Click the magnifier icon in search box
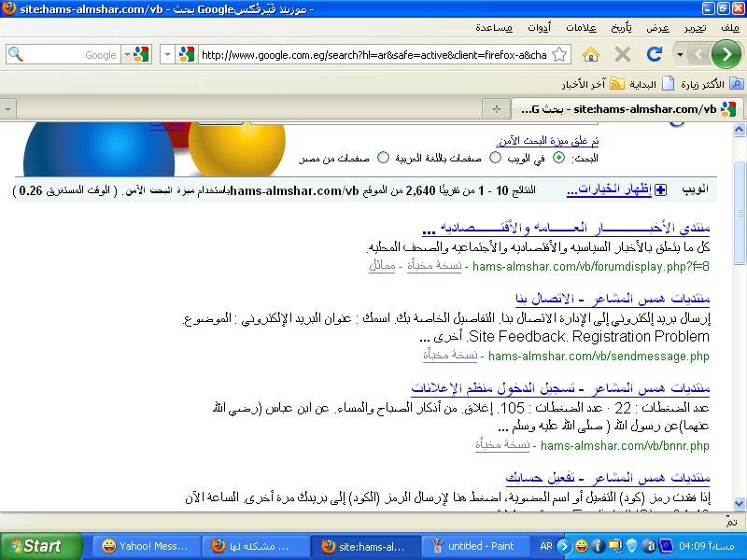Viewport: 747px width, 560px height. point(16,55)
